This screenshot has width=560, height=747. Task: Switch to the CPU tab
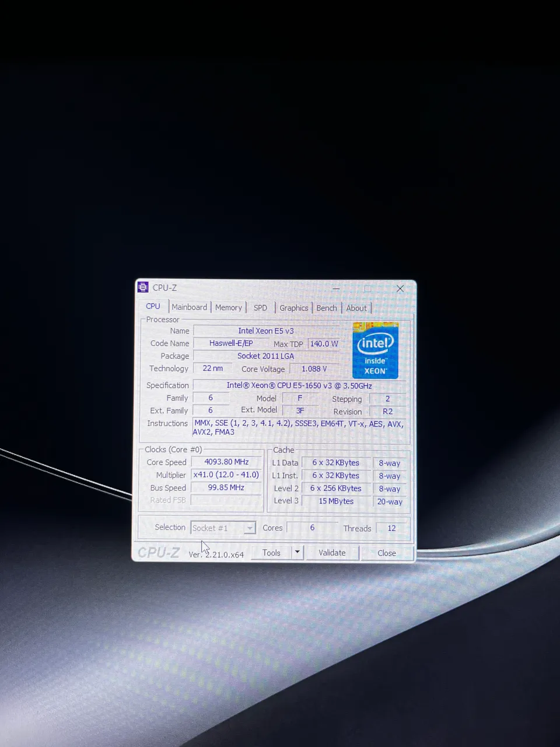click(x=153, y=306)
